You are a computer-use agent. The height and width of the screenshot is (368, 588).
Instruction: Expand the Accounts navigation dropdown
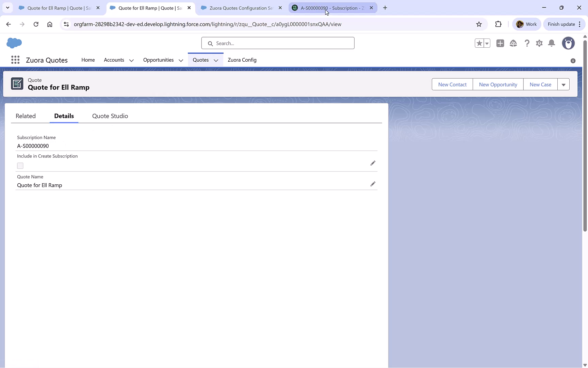pyautogui.click(x=131, y=60)
